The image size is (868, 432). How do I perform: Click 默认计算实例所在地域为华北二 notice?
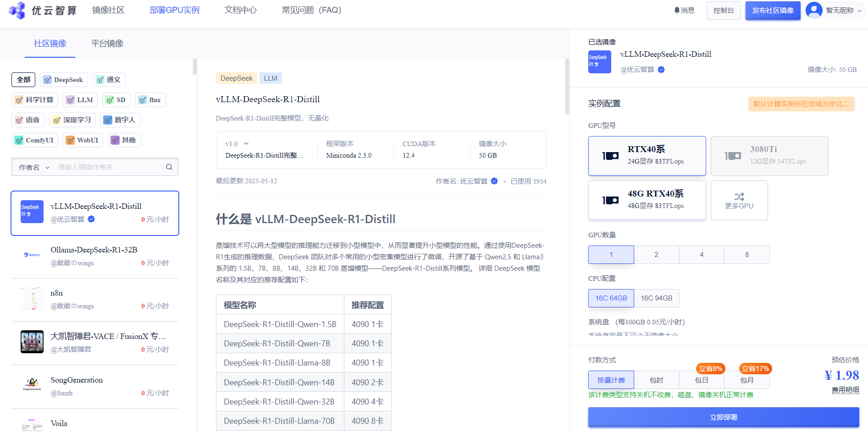801,104
